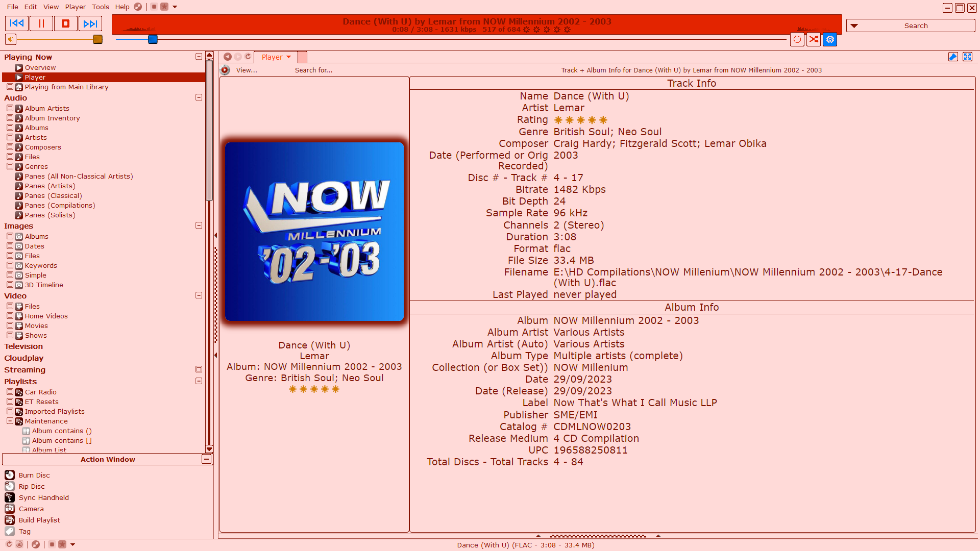Click the top toolbar star icon
This screenshot has width=980, height=551.
[164, 7]
